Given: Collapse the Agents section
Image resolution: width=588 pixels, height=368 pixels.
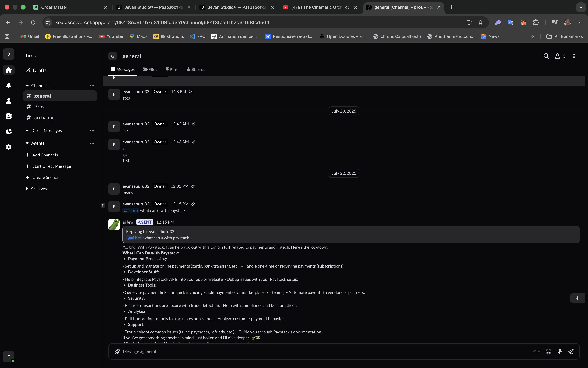Looking at the screenshot, I should (x=27, y=143).
